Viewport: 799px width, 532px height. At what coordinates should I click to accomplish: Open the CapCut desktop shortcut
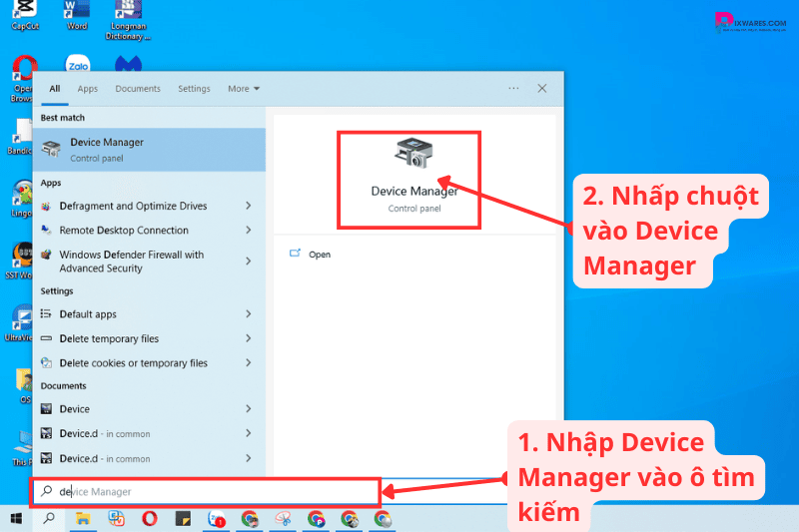pos(24,12)
